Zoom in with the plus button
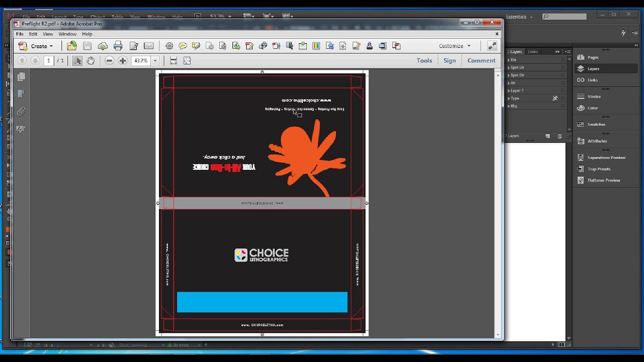 pyautogui.click(x=123, y=60)
